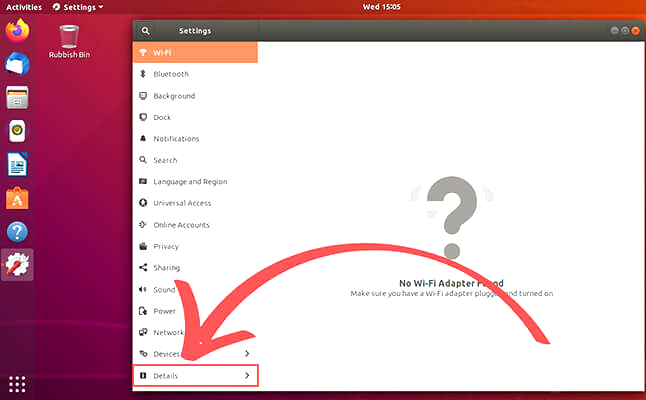
Task: Open Files manager from the dock
Action: tap(17, 98)
